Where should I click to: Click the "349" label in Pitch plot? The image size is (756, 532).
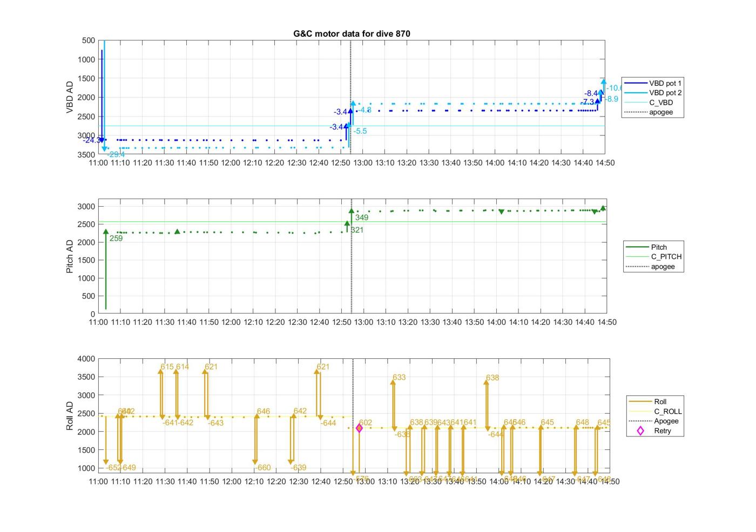(x=362, y=217)
